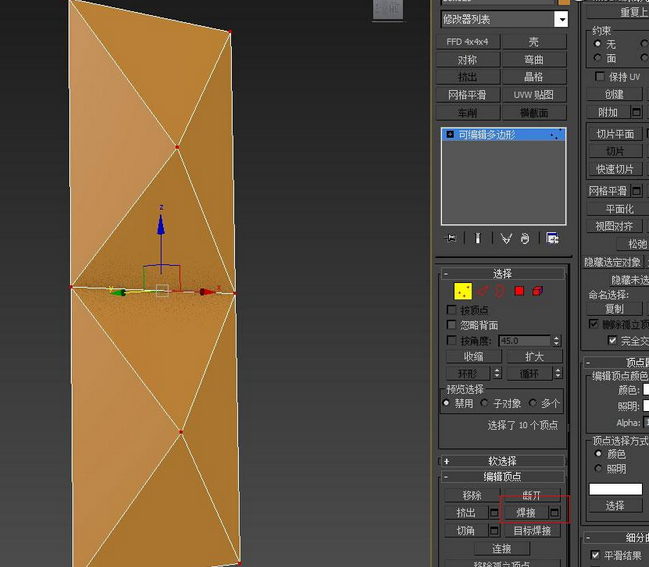
Task: Expand 可编辑多边形 stack entry plus
Action: 450,135
